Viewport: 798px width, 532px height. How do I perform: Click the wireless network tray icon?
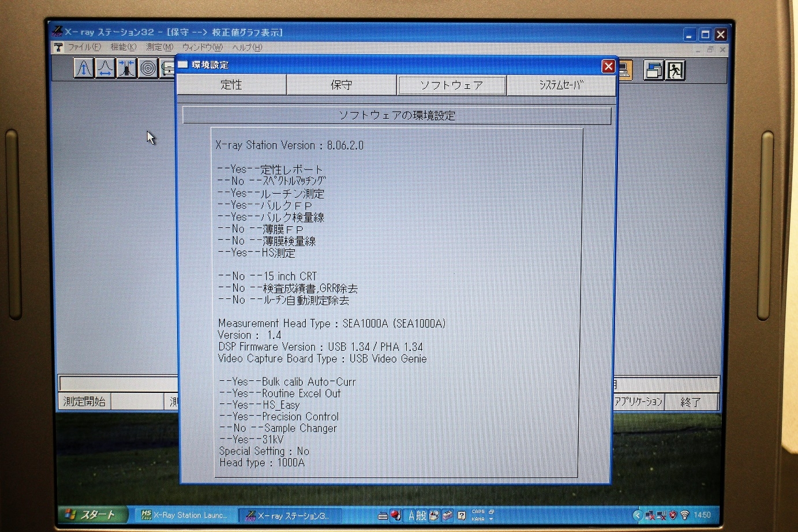tap(685, 515)
